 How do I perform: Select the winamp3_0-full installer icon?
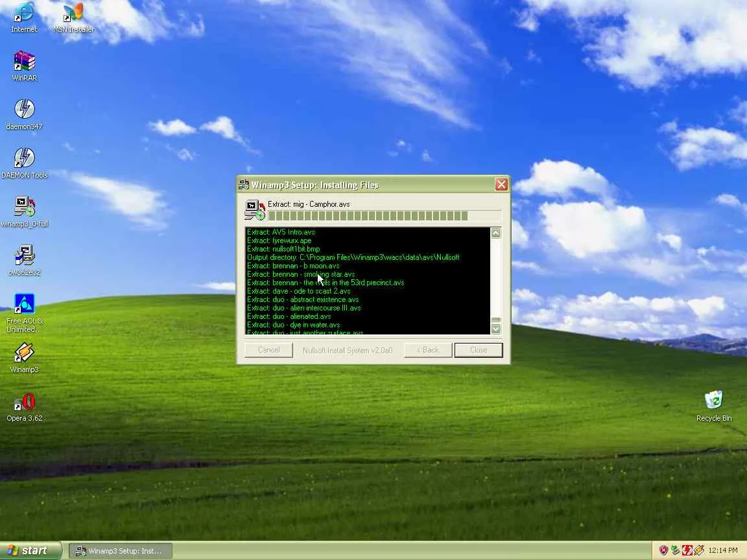24,211
